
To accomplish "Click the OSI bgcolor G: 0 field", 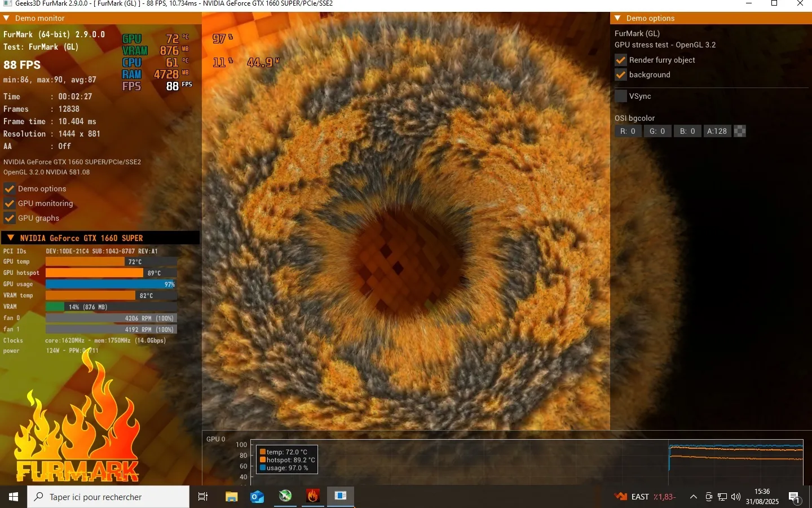I will pyautogui.click(x=657, y=131).
